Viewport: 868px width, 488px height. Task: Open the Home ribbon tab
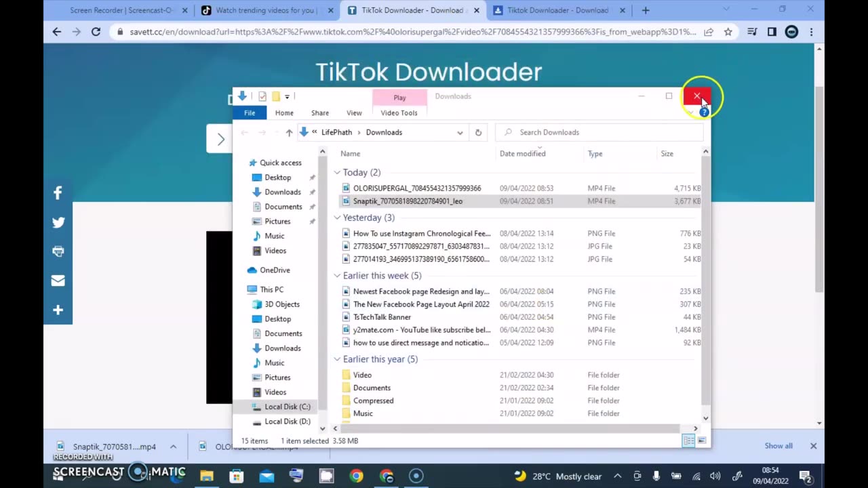(284, 113)
